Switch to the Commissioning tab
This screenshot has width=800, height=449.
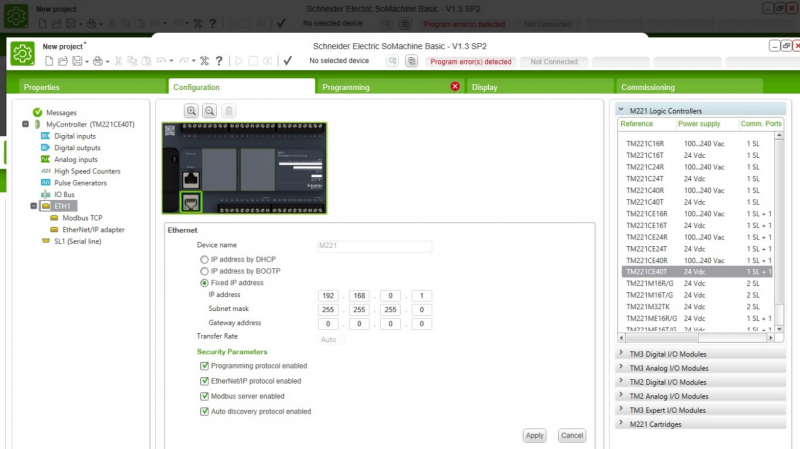(689, 87)
